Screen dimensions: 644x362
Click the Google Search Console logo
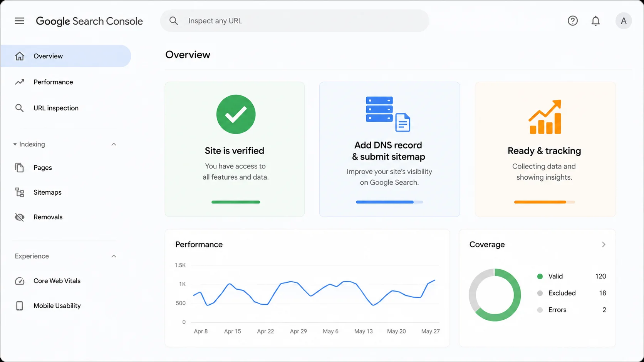click(x=89, y=21)
